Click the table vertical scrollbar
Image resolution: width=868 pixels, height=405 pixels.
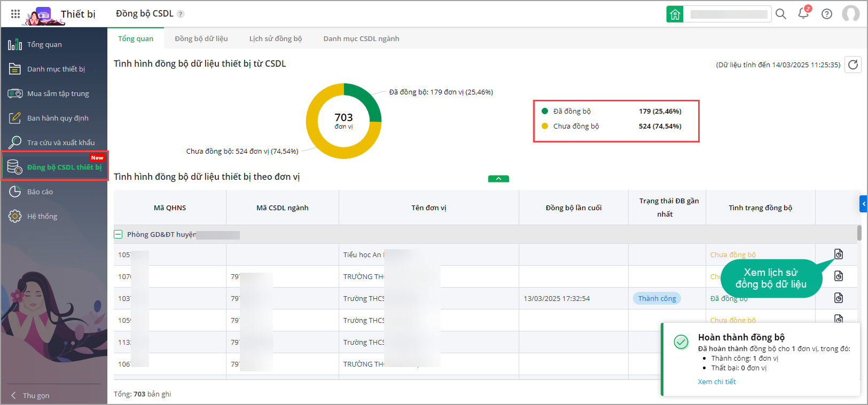[x=859, y=233]
